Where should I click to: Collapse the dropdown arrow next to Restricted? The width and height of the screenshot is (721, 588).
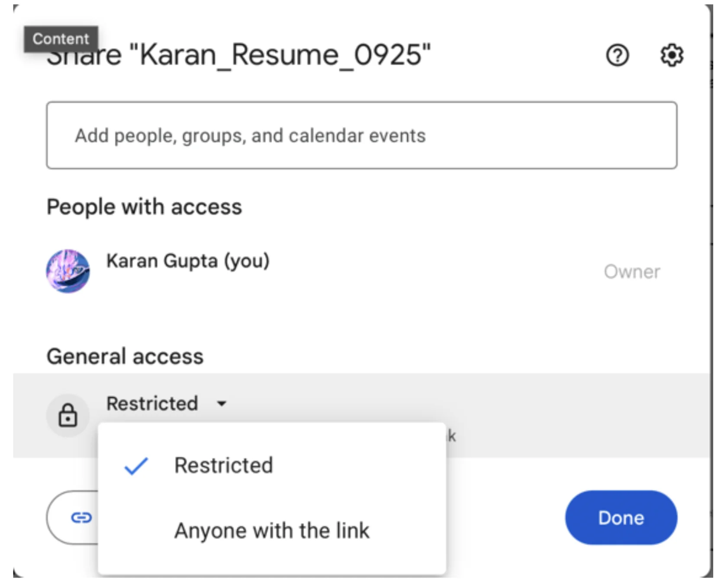pyautogui.click(x=222, y=404)
